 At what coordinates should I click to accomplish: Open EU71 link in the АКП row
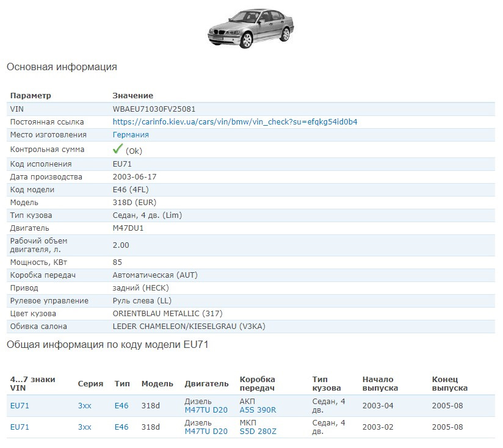coord(20,406)
